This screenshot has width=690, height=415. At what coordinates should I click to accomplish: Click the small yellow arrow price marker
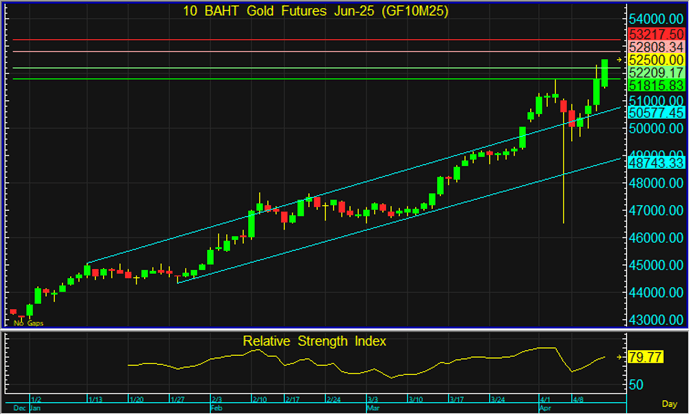619,59
